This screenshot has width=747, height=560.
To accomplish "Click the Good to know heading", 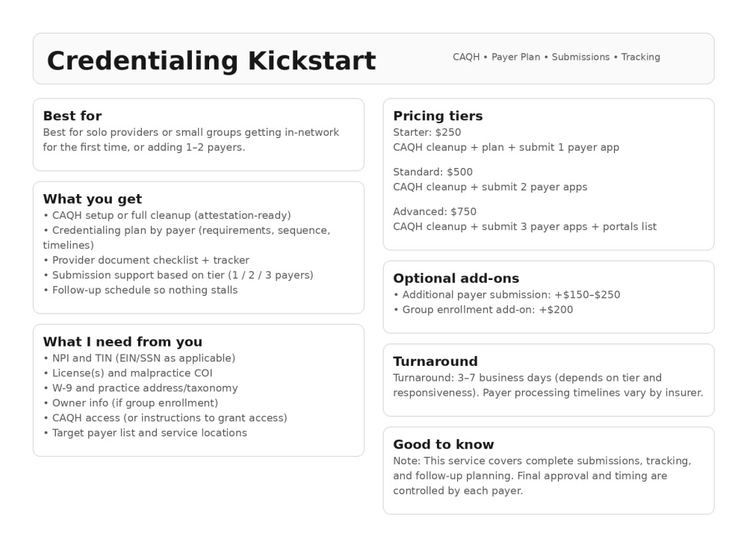I will coord(444,444).
